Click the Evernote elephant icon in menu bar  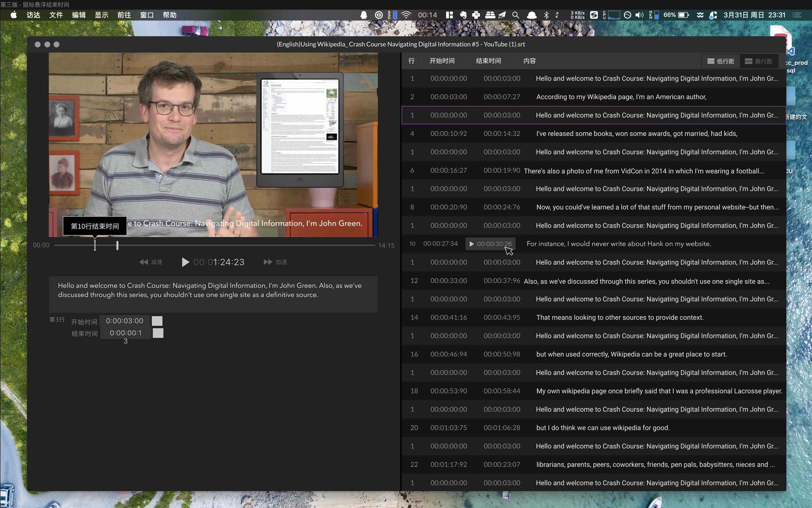(x=463, y=15)
